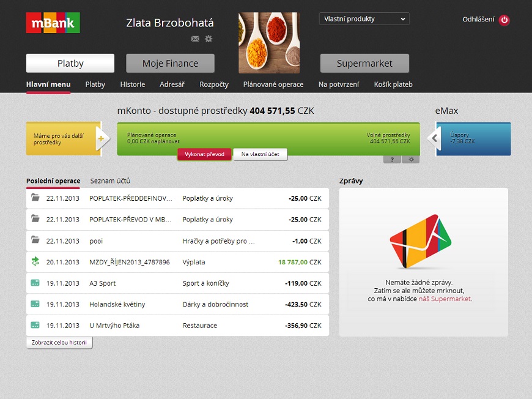Open the mKonto small gear settings button

pos(410,159)
